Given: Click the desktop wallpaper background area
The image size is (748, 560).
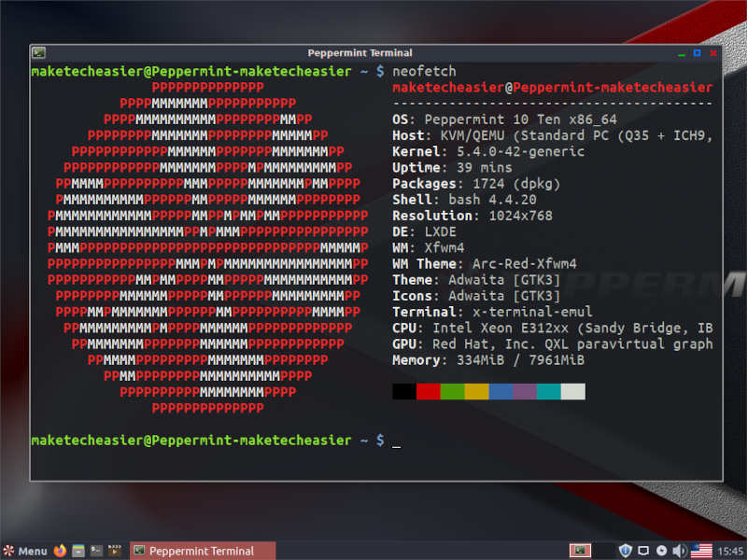Looking at the screenshot, I should (x=374, y=509).
